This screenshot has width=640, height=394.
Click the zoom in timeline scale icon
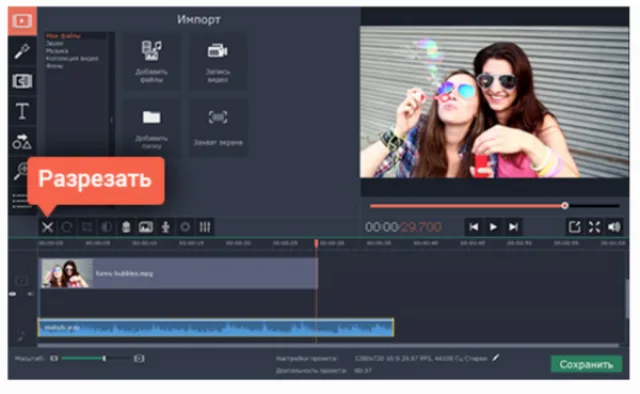click(139, 358)
